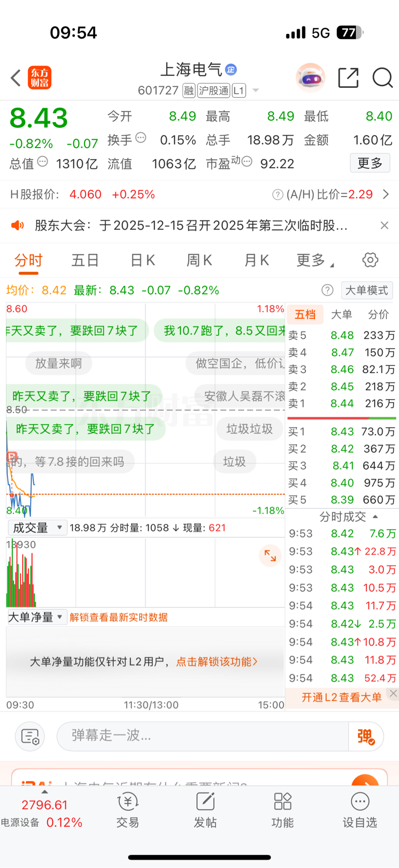This screenshot has width=399, height=868.
Task: Expand the stock switch dropdown arrow
Action: coord(256,90)
